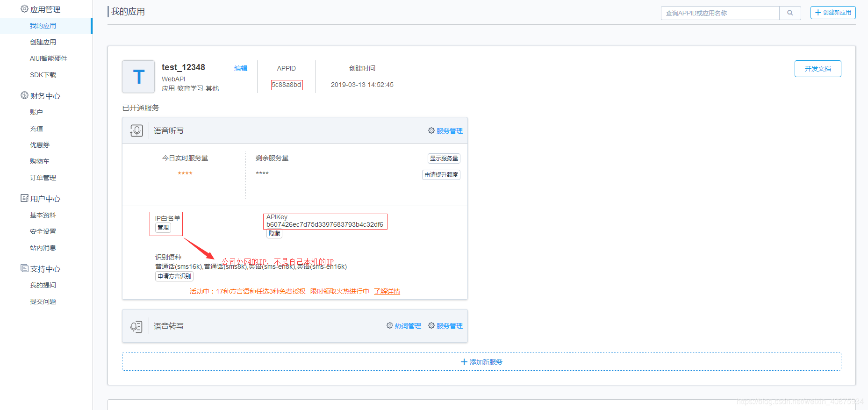The image size is (868, 410).
Task: Open 基本资料 under 用户中心
Action: tap(43, 215)
